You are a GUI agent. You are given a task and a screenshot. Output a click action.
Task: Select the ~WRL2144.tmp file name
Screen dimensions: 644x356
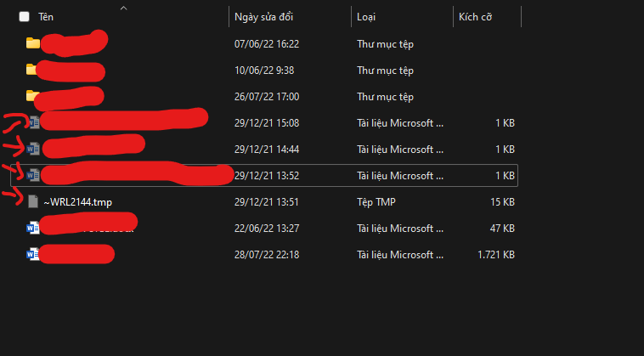(x=77, y=202)
